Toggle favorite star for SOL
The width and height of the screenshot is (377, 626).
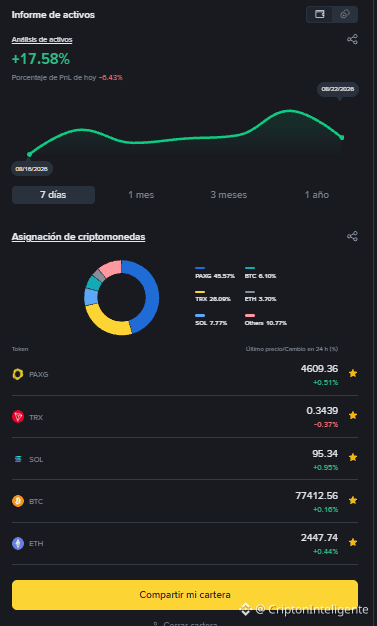[x=353, y=457]
